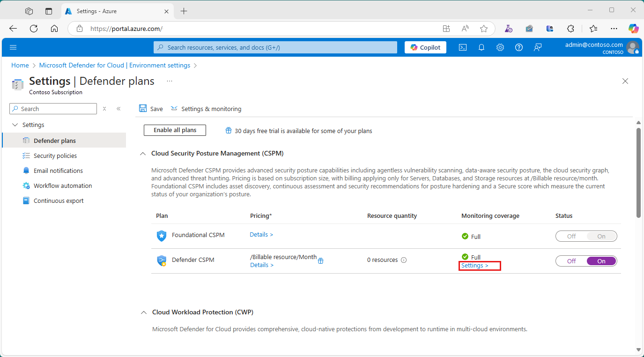
Task: Click the Enable all plans button
Action: [175, 130]
